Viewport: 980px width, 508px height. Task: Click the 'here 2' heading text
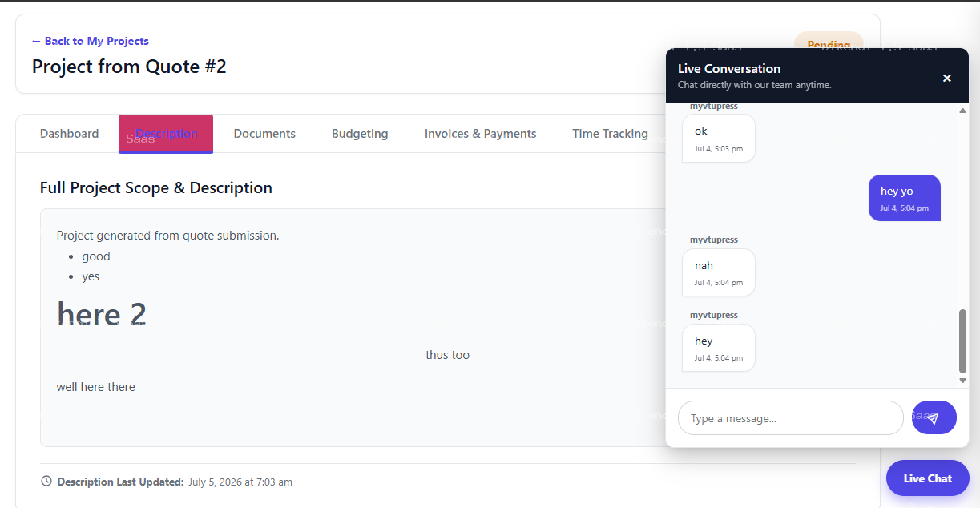[x=102, y=315]
